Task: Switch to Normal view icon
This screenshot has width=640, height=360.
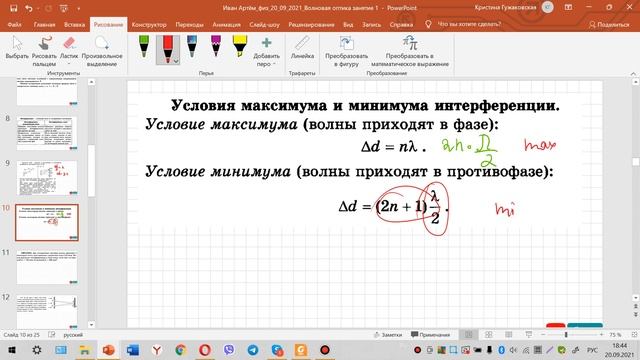Action: tap(469, 335)
